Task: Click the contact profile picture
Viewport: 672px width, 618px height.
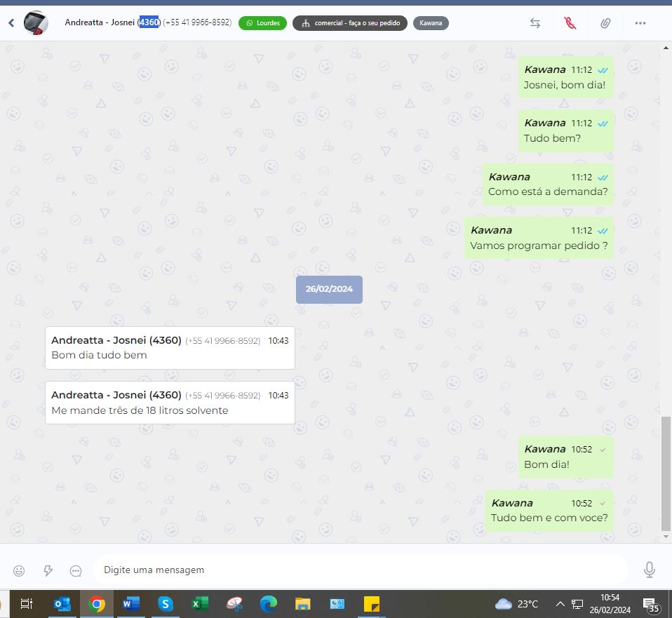Action: pyautogui.click(x=36, y=23)
